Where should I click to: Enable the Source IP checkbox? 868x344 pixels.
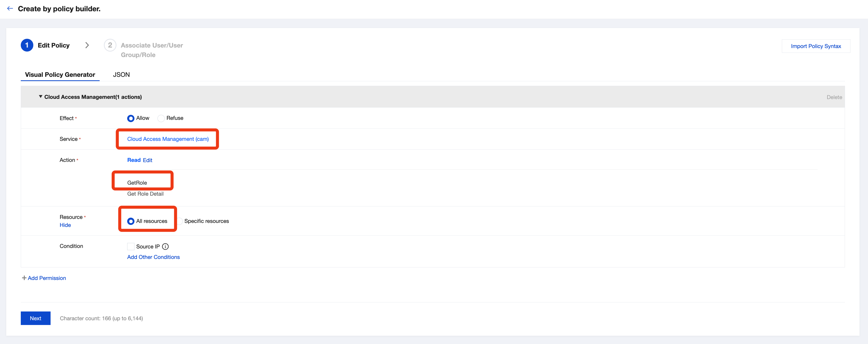tap(131, 246)
